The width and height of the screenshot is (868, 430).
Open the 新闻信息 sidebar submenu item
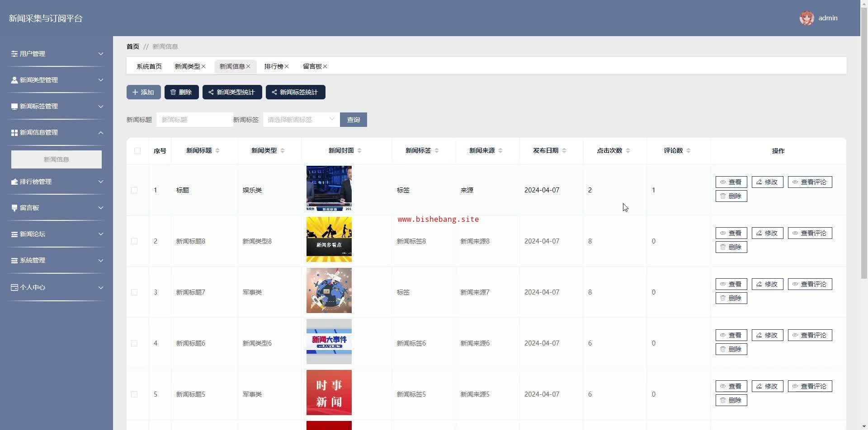pos(57,159)
